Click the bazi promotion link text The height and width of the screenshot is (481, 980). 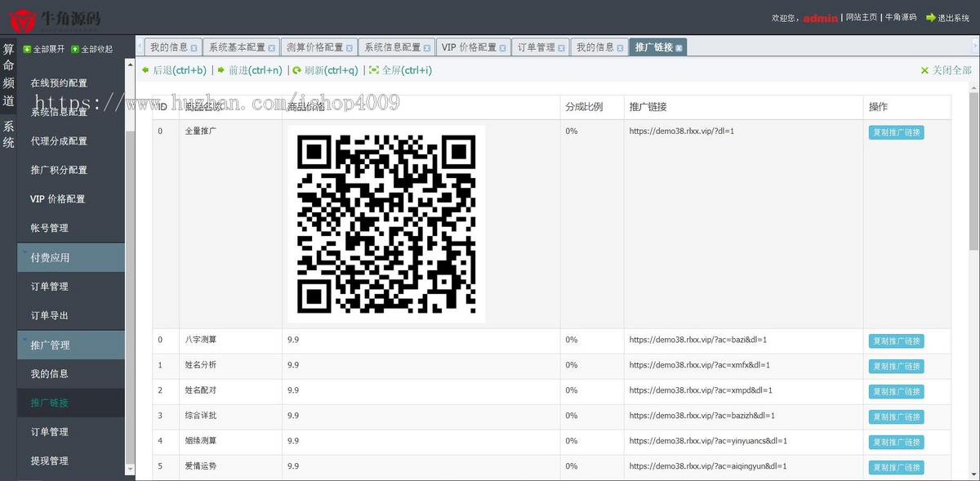[698, 340]
